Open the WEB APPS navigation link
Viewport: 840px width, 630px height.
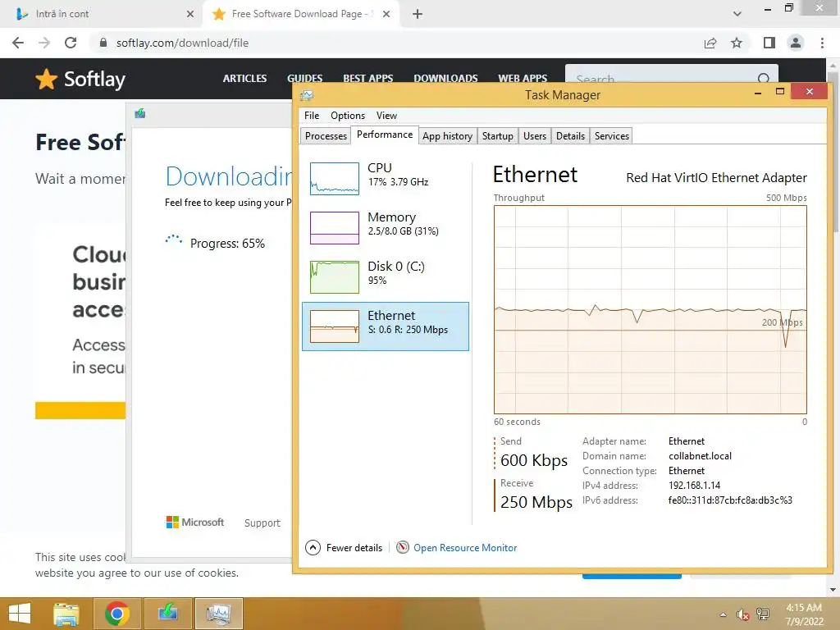[523, 78]
